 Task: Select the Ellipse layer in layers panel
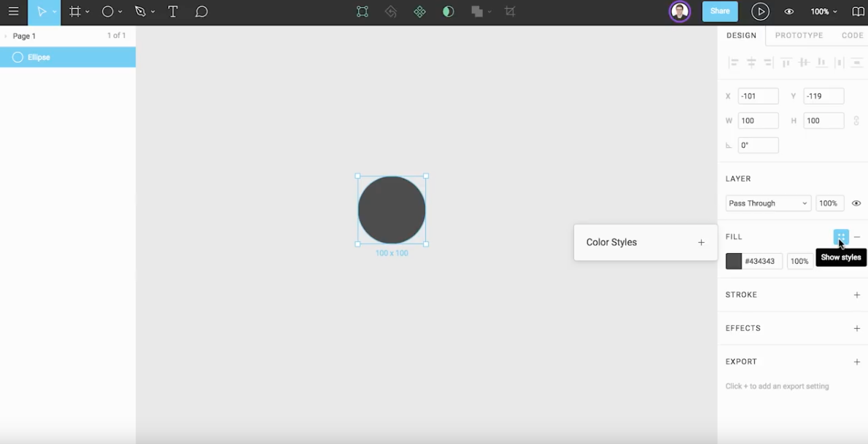(x=68, y=57)
